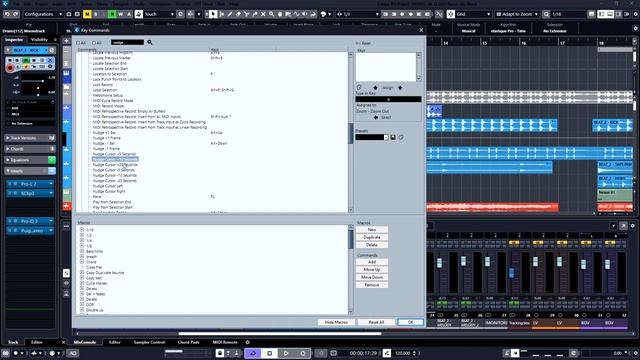This screenshot has width=640, height=360.
Task: Select the Mute X tool
Action: (x=263, y=14)
